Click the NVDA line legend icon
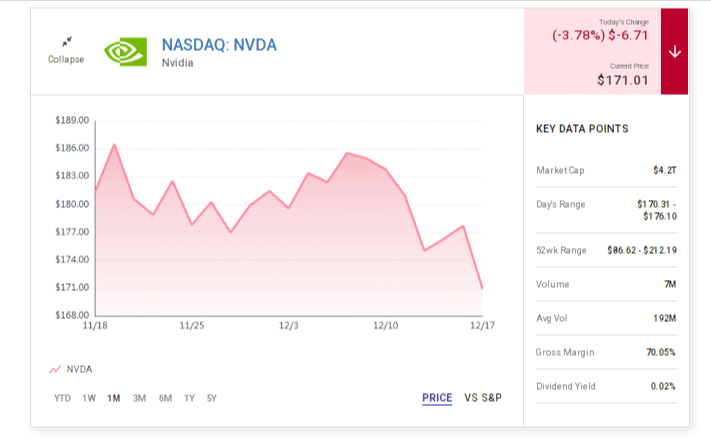The height and width of the screenshot is (439, 711). (x=55, y=370)
